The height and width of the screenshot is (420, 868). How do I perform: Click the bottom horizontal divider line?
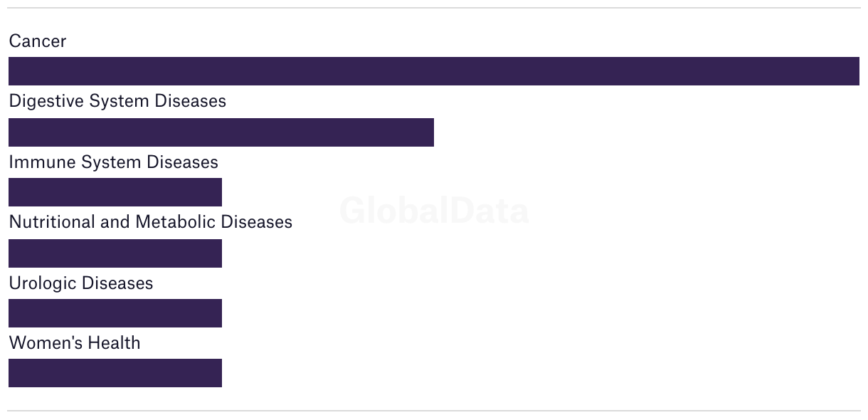[434, 411]
